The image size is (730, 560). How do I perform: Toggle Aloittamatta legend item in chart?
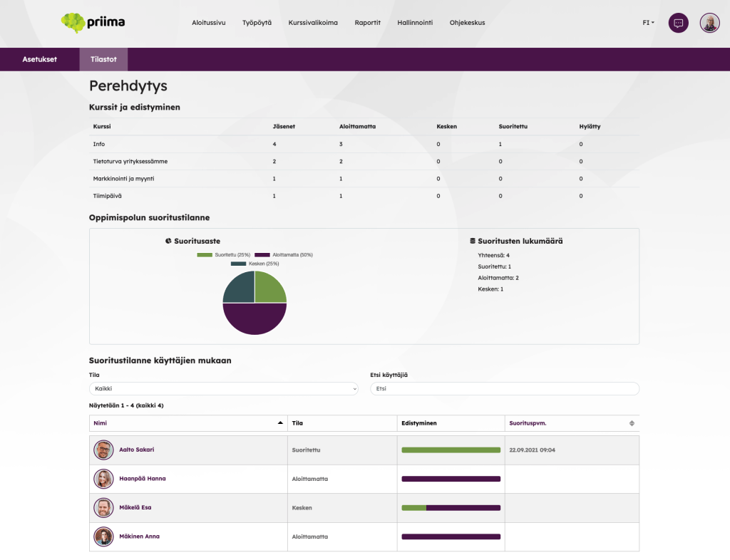tap(284, 254)
